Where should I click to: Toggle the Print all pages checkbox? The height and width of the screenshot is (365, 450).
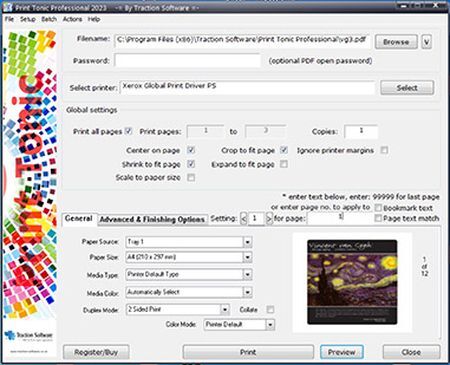(x=128, y=131)
